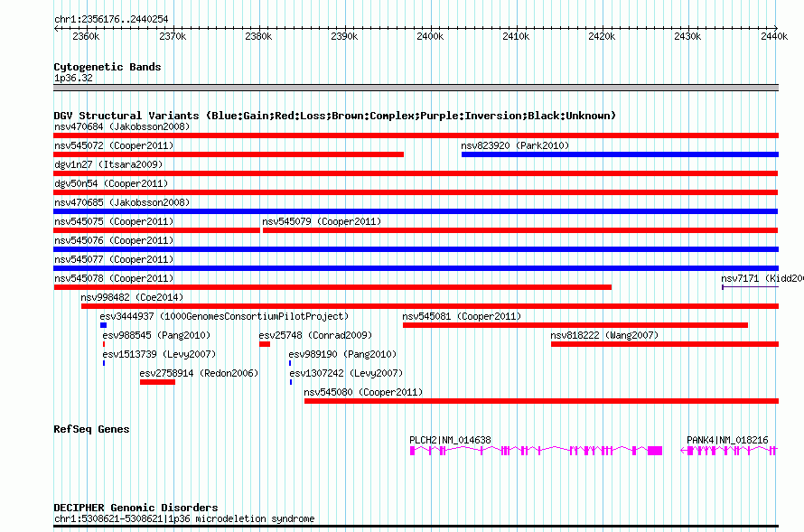Click the RefSeq Genes track title
The height and width of the screenshot is (532, 804).
(91, 429)
